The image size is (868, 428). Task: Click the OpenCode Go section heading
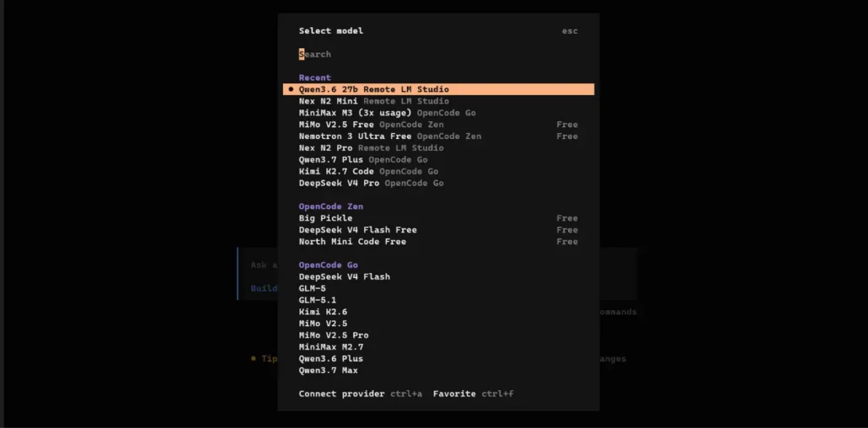(329, 265)
